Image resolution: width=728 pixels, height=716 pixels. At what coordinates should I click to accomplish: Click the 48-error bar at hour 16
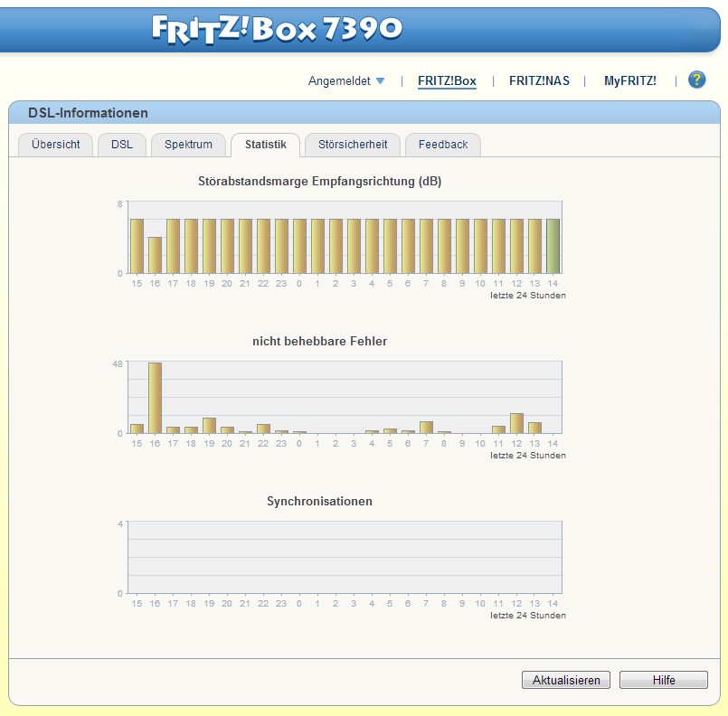155,398
